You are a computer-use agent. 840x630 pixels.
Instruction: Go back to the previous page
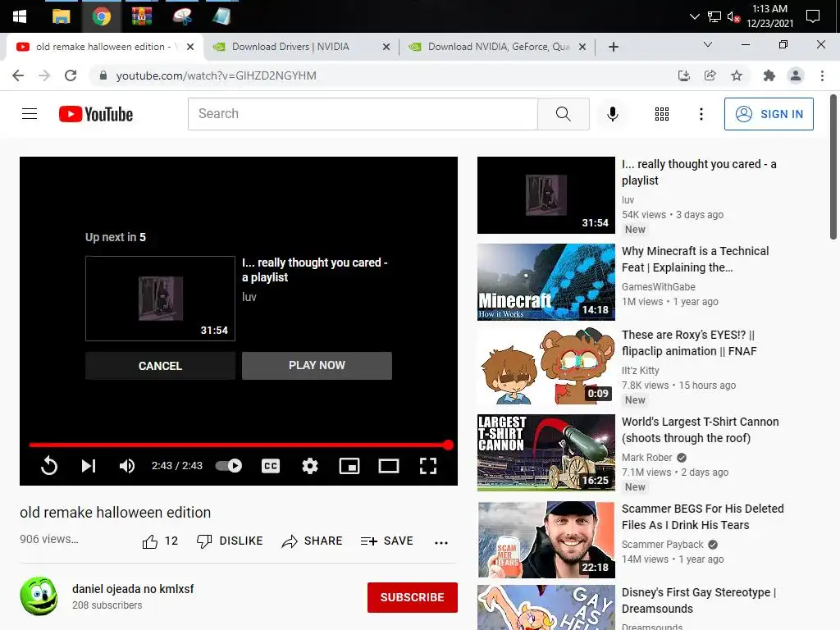point(18,75)
